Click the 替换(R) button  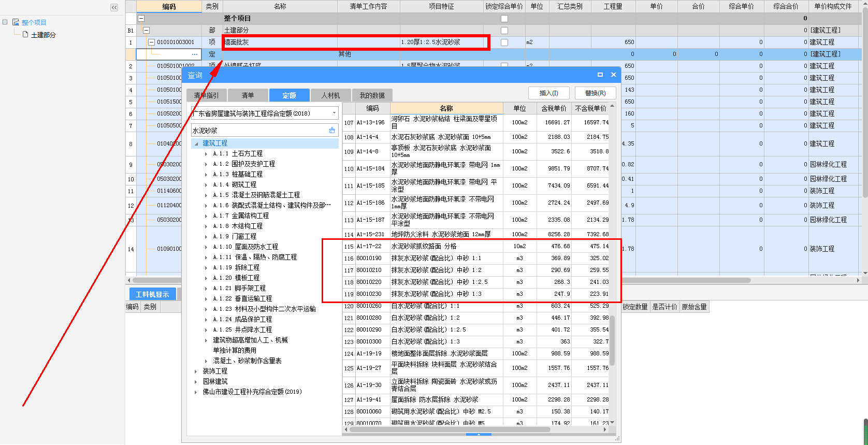tap(595, 93)
